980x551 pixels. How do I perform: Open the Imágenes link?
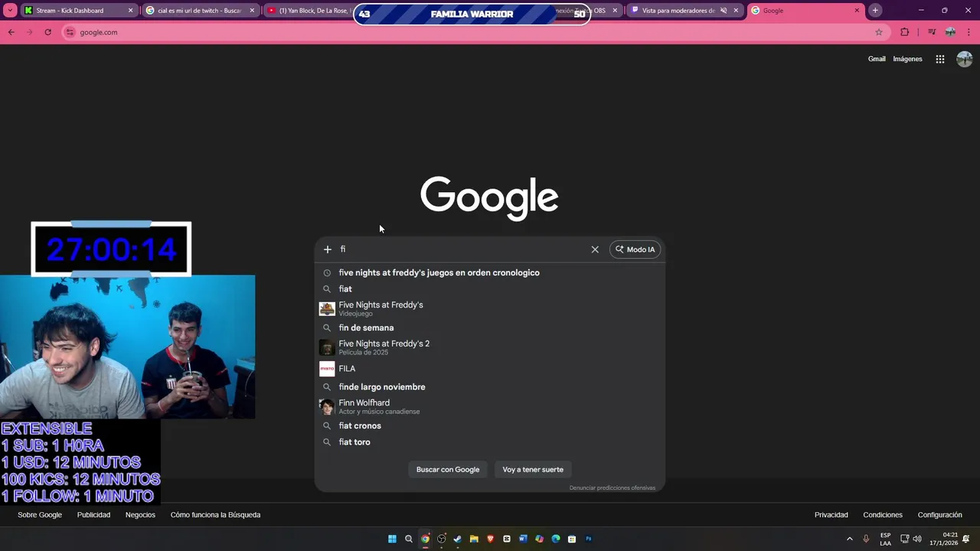click(x=907, y=59)
